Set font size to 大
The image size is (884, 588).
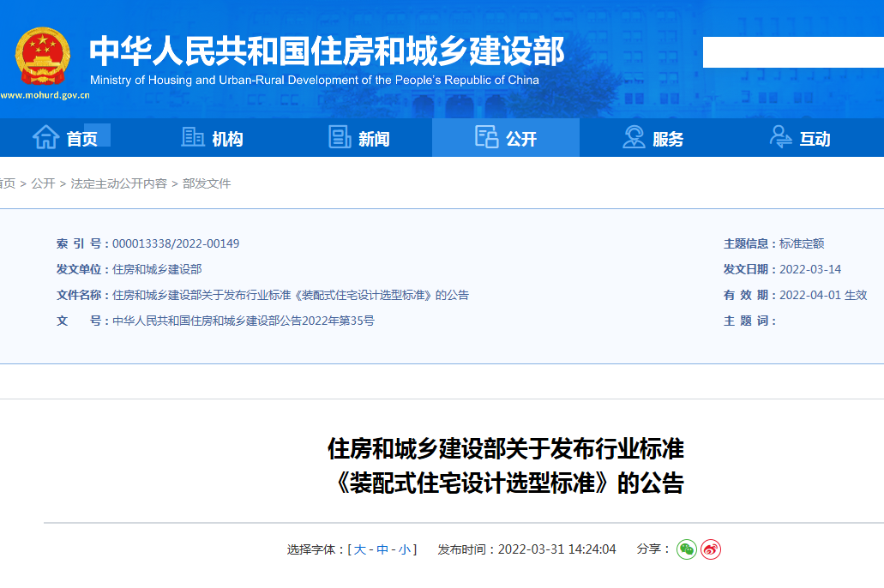pos(360,549)
